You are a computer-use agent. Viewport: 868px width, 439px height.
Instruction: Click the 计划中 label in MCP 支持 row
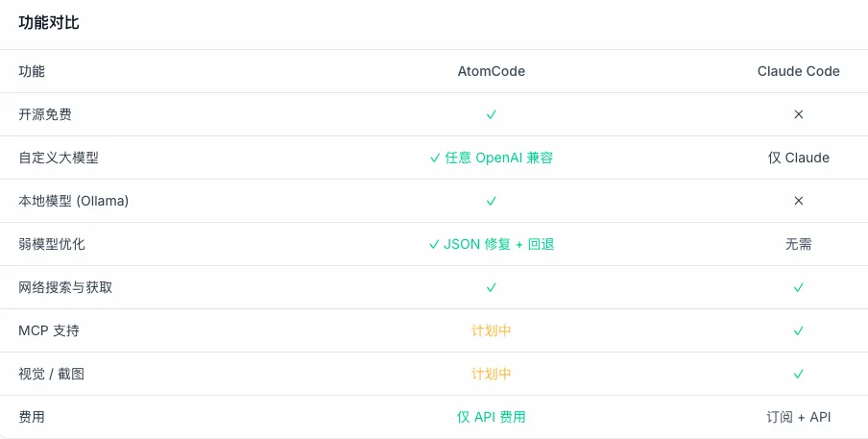pos(491,330)
